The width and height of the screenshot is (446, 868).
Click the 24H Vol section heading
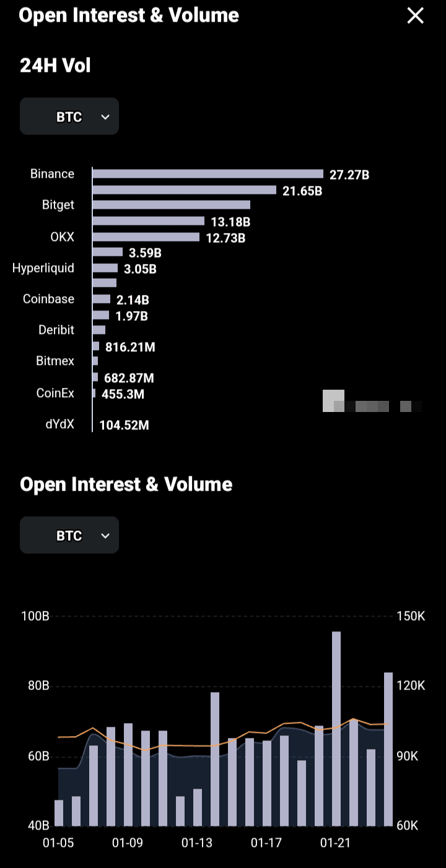55,66
